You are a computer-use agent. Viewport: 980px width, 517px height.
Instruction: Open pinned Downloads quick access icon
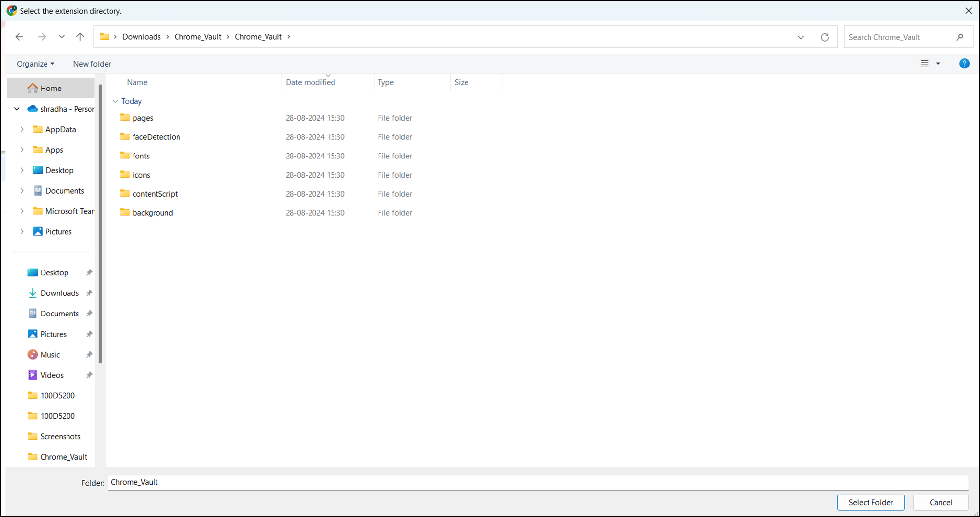(32, 293)
